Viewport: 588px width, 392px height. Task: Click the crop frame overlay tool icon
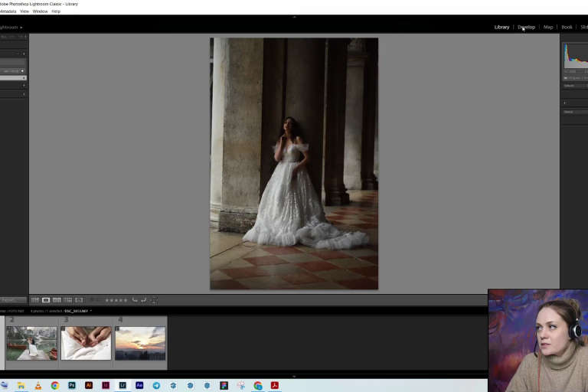tap(154, 300)
